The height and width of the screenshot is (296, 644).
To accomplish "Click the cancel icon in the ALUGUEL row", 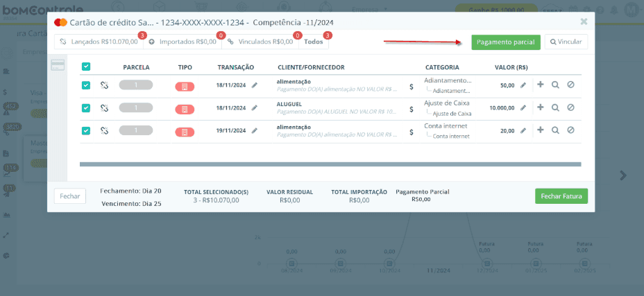I will click(x=570, y=107).
